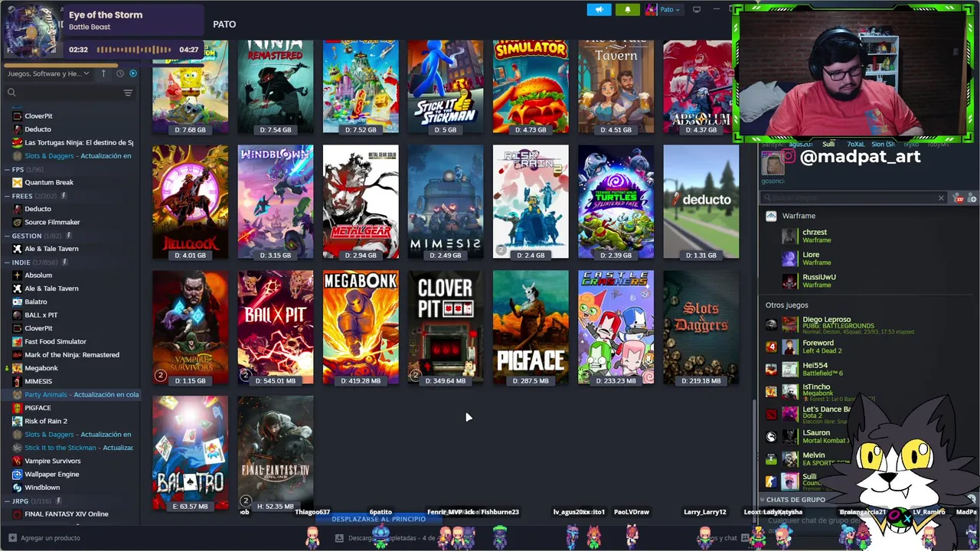Open the Steam announcements megaphone button
Viewport: 980px width, 551px height.
point(599,9)
